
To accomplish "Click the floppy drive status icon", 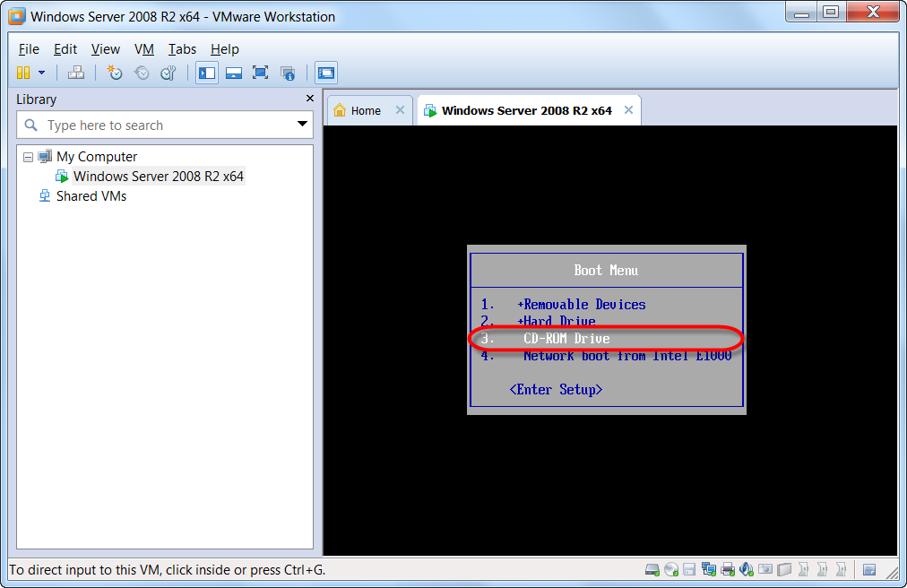I will click(x=689, y=570).
